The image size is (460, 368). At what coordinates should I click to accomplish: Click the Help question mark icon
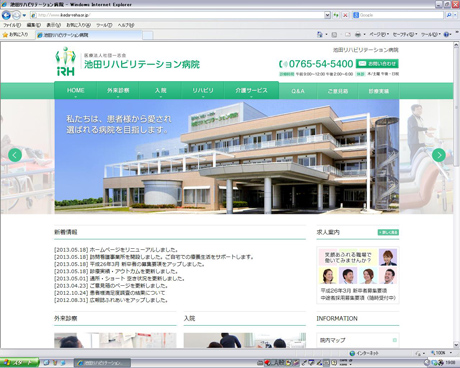pyautogui.click(x=447, y=34)
